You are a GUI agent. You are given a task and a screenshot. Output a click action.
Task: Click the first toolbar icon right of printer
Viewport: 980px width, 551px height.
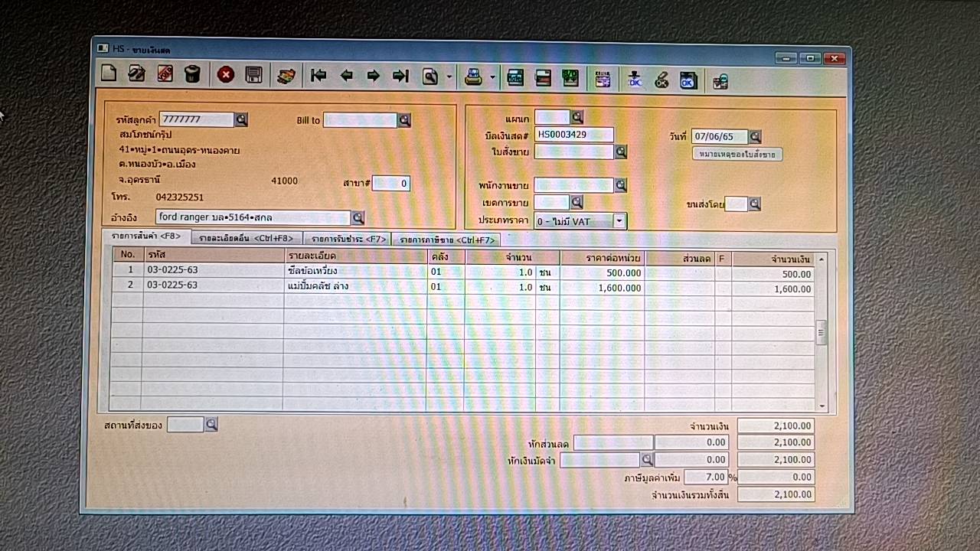pos(515,77)
